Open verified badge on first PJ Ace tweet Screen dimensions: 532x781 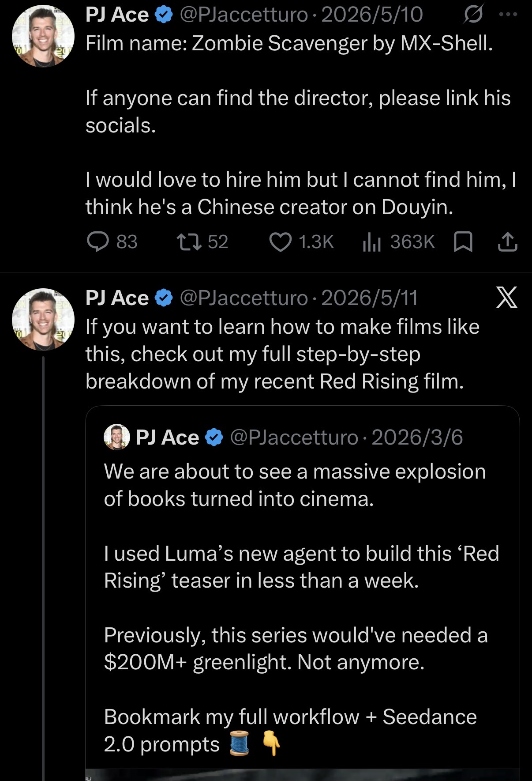point(164,15)
